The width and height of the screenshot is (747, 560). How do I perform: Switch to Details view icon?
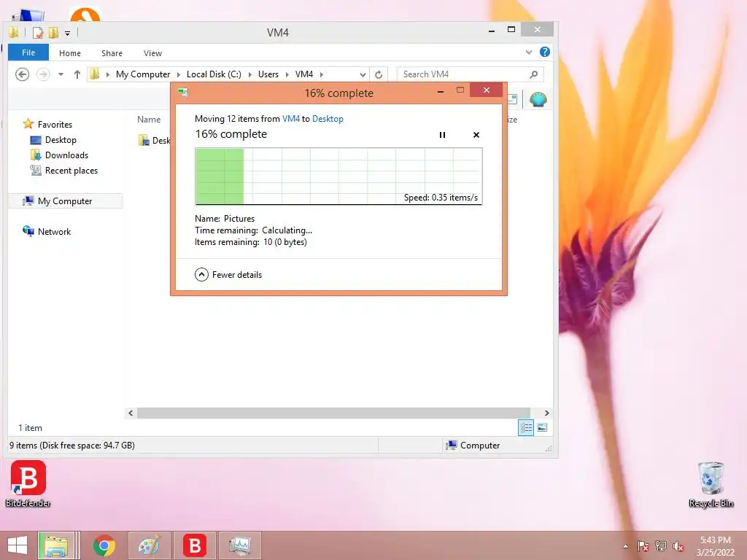(x=526, y=427)
